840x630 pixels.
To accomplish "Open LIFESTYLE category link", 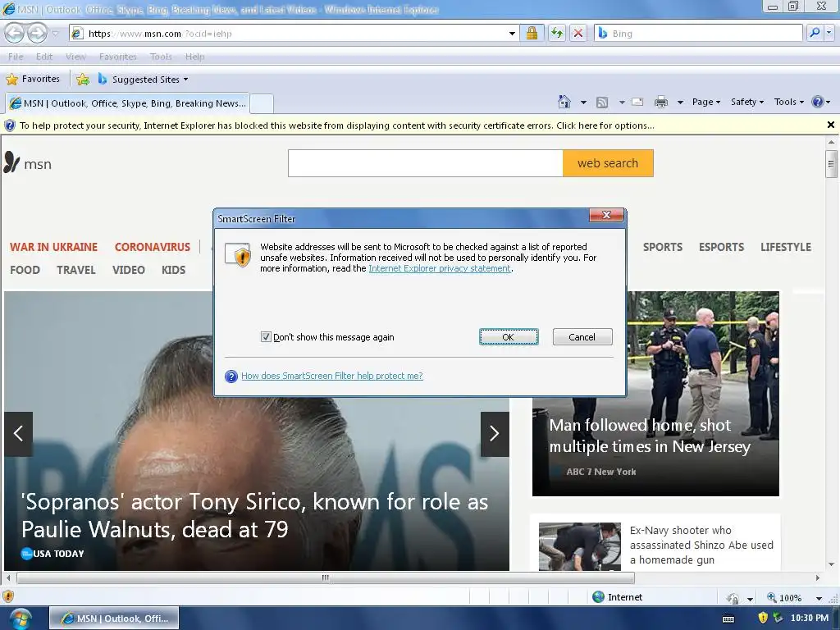I will (x=786, y=247).
